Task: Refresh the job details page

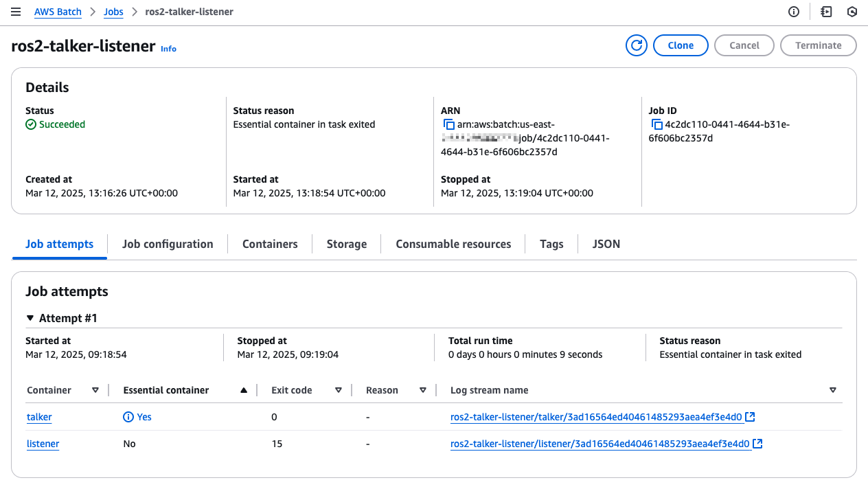Action: coord(636,45)
